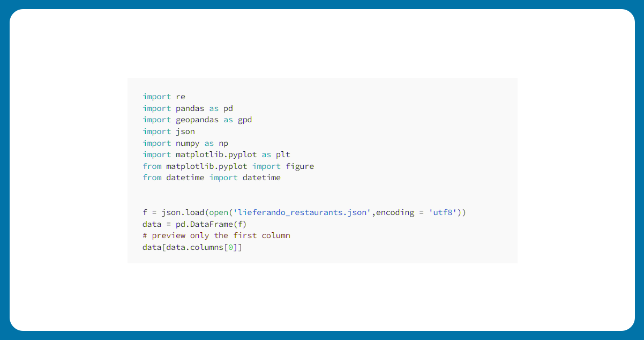Click the '# preview only the first column' comment
Image resolution: width=644 pixels, height=340 pixels.
pyautogui.click(x=216, y=235)
